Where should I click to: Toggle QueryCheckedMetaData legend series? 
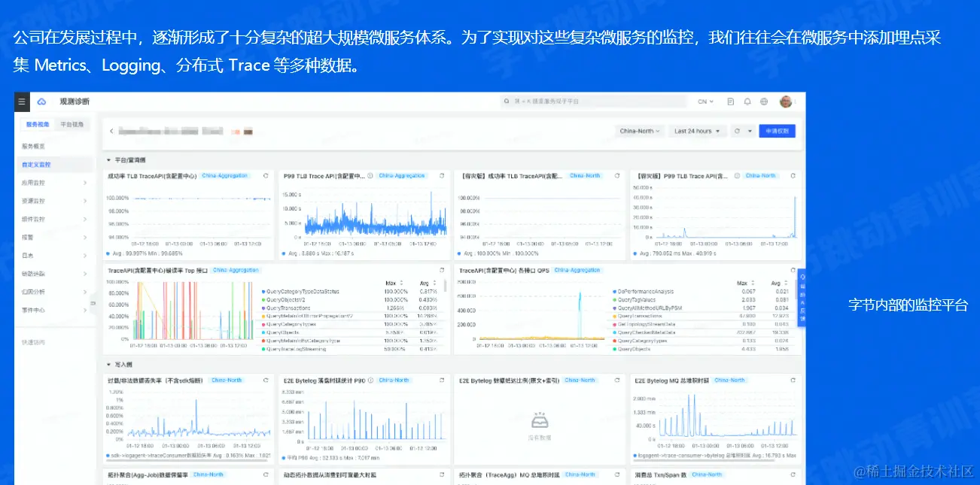tap(644, 332)
